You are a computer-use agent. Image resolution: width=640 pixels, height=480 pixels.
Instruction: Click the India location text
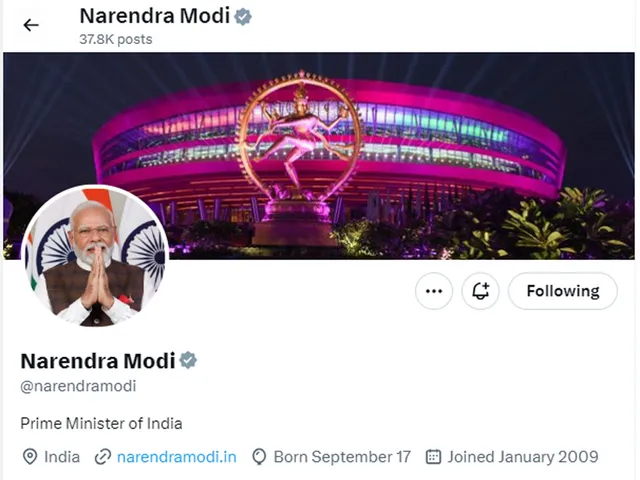click(62, 457)
